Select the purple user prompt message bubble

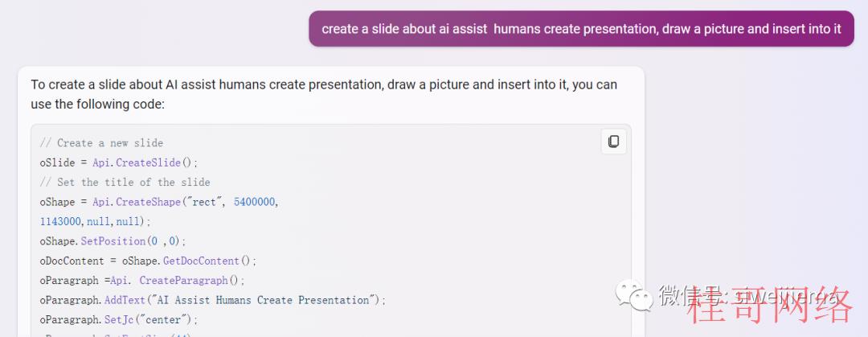pos(581,29)
